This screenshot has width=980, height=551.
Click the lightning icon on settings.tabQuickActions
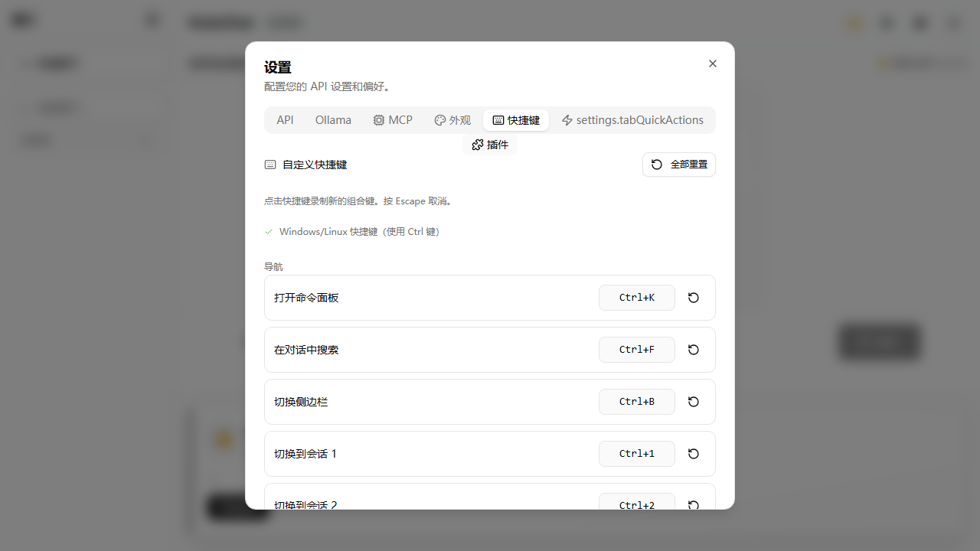567,120
